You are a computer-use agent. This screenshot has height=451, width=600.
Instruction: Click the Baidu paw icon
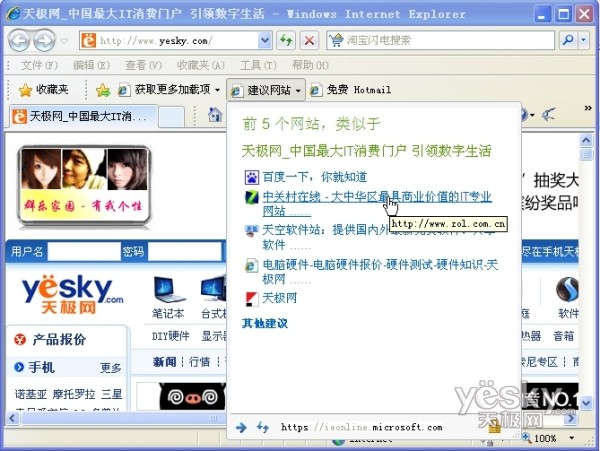(x=252, y=177)
